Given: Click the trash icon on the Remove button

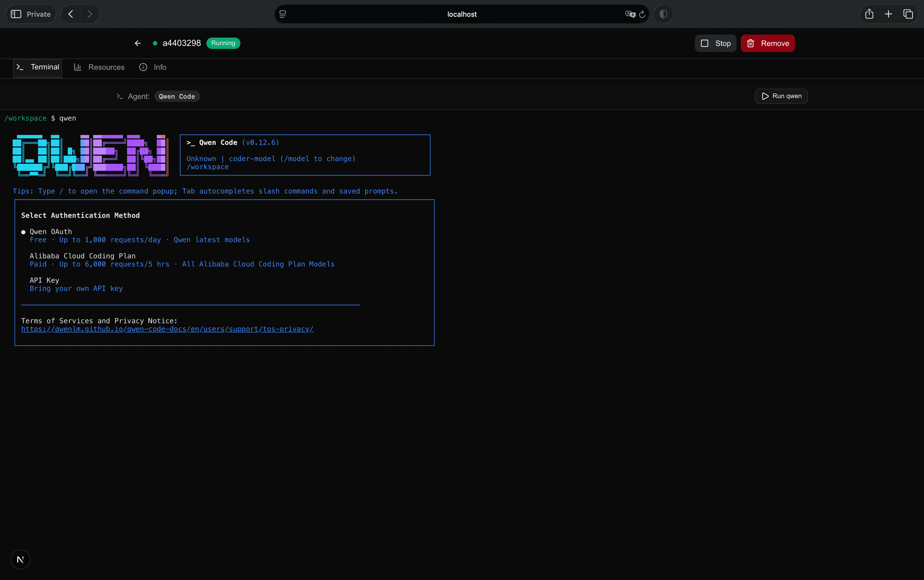Looking at the screenshot, I should (751, 43).
